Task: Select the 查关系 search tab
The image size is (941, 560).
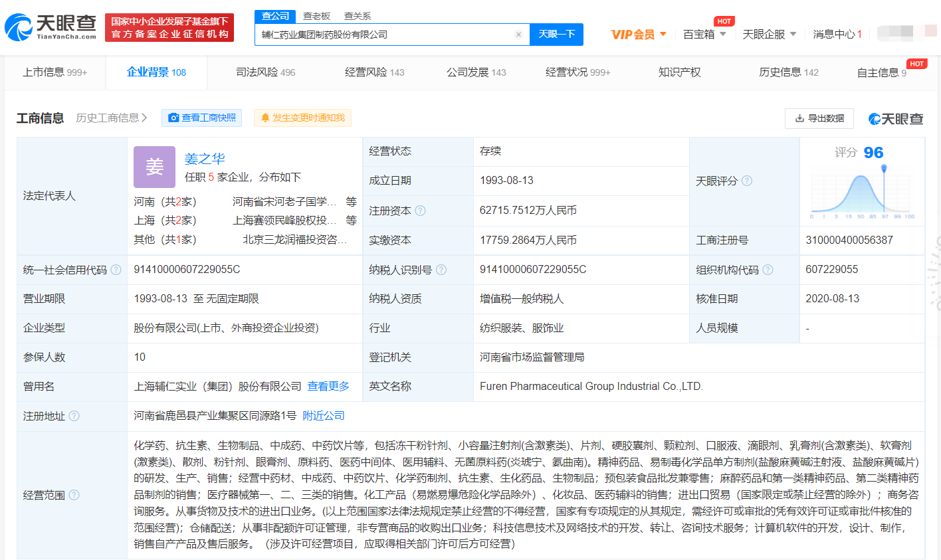Action: pyautogui.click(x=358, y=16)
